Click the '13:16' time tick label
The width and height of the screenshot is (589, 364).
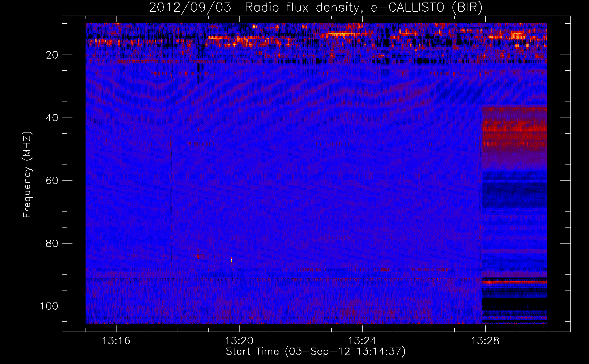[116, 341]
